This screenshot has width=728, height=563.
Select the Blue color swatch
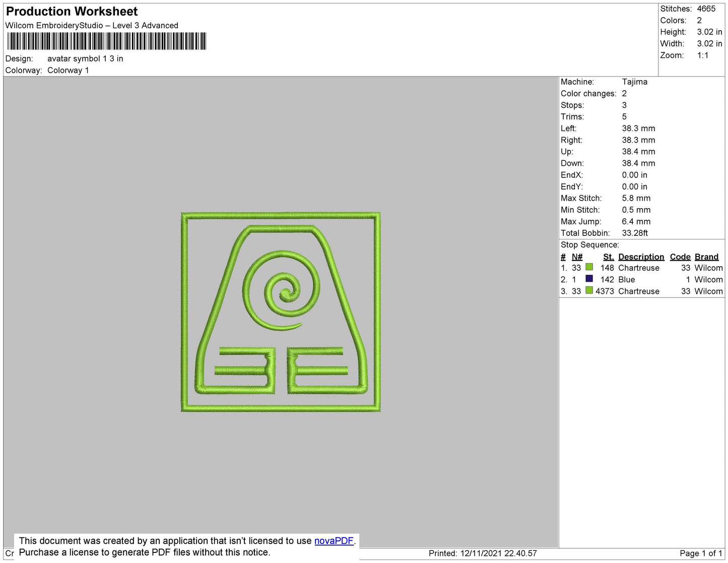[589, 279]
